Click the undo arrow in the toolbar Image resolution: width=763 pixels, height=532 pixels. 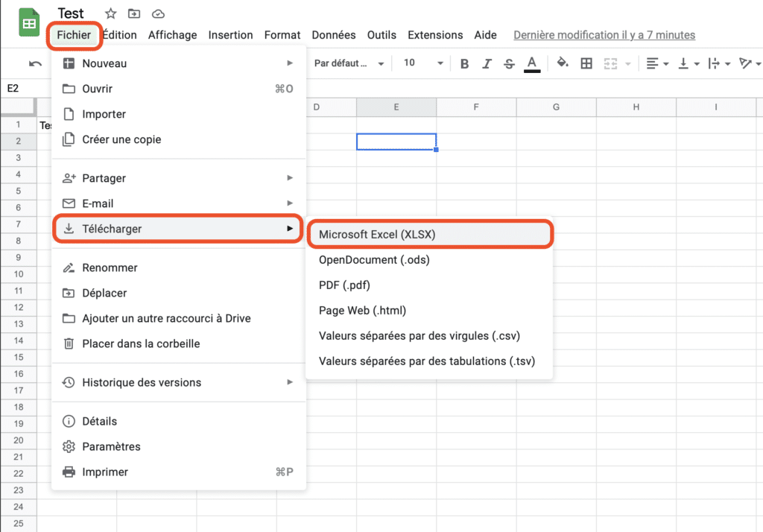click(35, 63)
